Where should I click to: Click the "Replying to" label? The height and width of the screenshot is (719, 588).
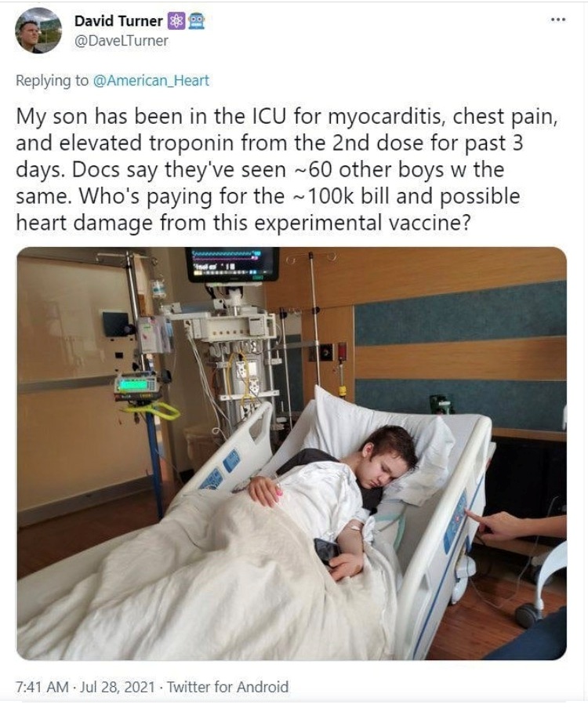[52, 80]
